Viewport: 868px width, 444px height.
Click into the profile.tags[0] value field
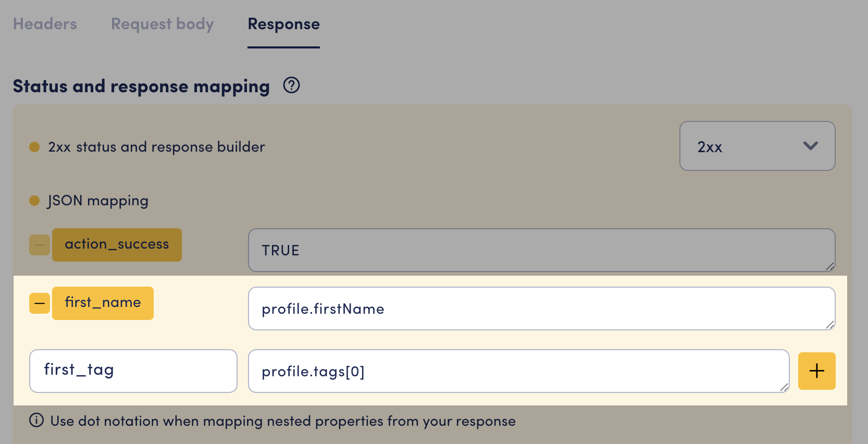coord(518,371)
